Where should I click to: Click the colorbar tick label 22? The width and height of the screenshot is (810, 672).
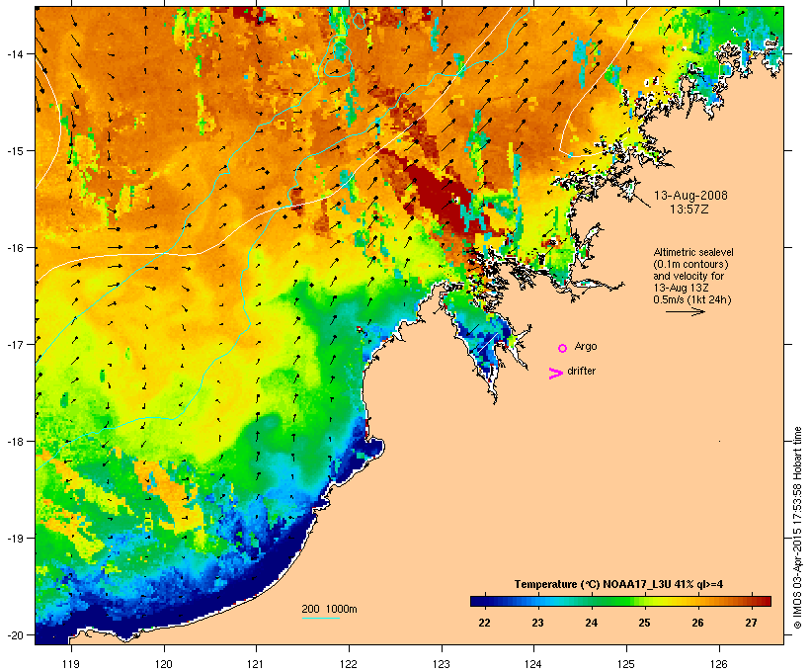(x=484, y=623)
